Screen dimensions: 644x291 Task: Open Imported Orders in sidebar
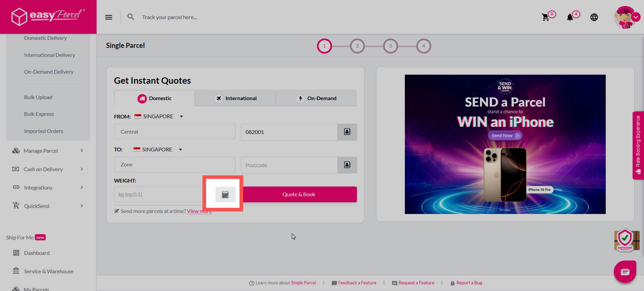tap(44, 131)
